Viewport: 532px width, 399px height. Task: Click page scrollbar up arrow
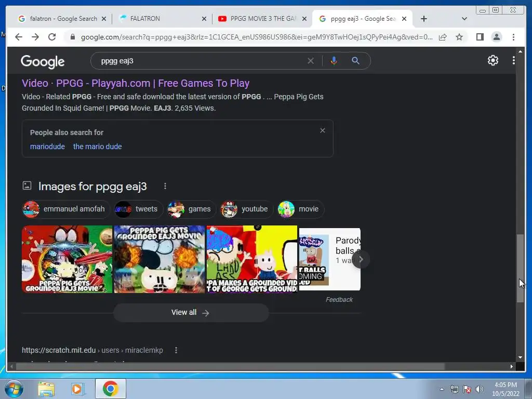coord(520,51)
